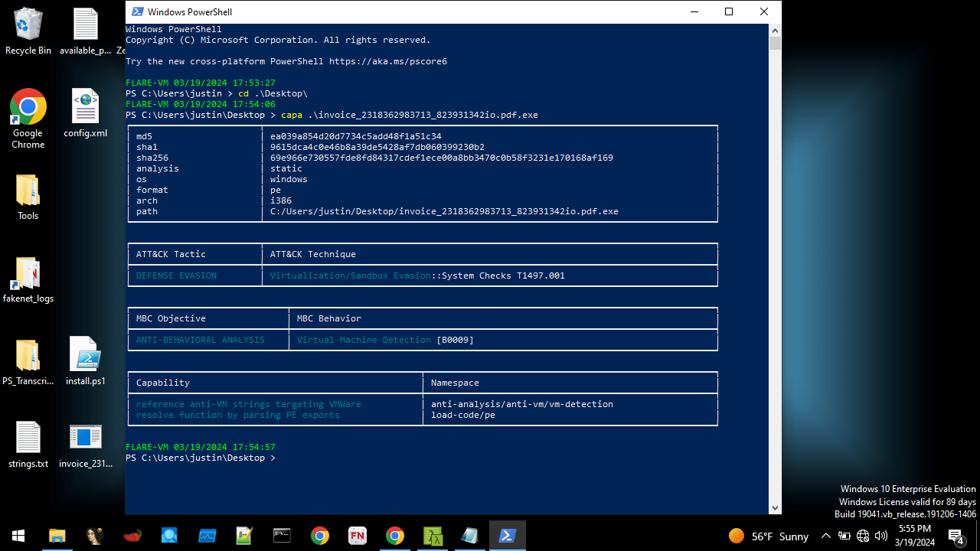Open the volume control in system tray
This screenshot has height=551, width=980.
[x=881, y=536]
